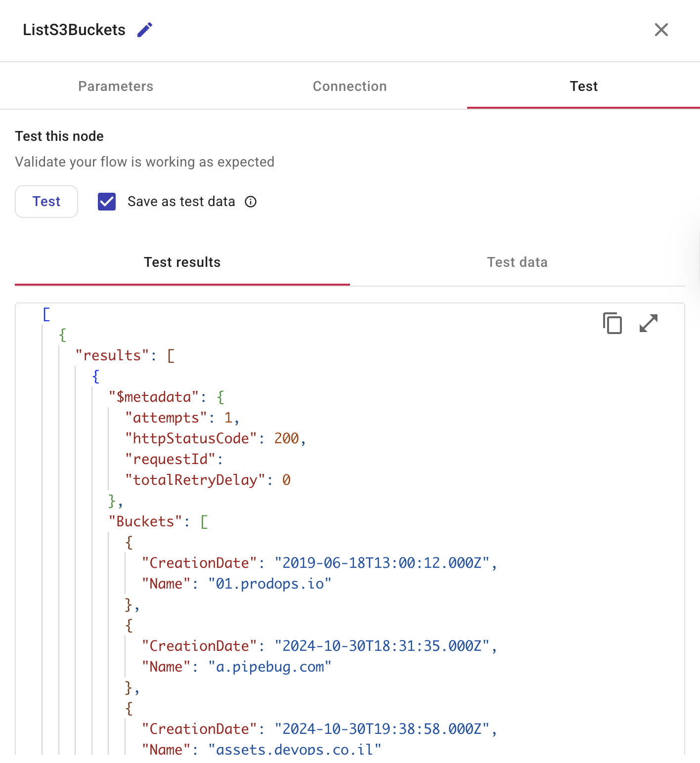Open the info icon beside Save as test data
The image size is (700, 763).
[x=251, y=202]
